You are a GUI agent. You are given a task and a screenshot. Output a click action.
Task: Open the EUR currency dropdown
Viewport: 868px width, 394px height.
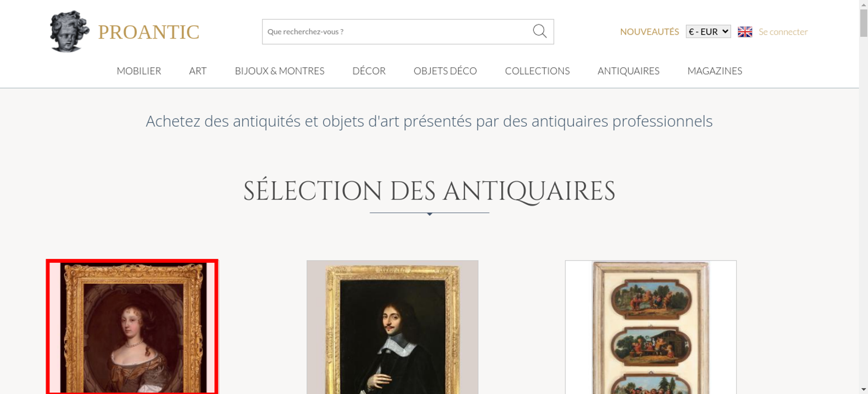(708, 32)
